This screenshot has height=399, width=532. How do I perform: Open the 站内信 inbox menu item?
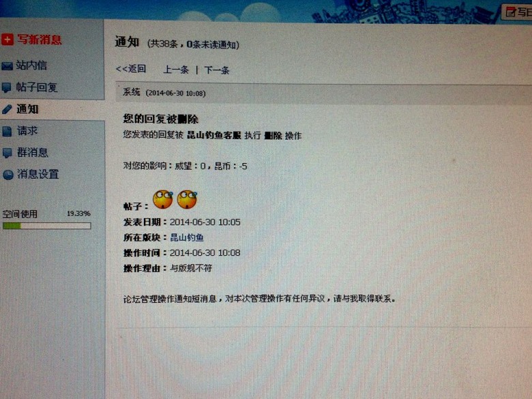coord(31,65)
